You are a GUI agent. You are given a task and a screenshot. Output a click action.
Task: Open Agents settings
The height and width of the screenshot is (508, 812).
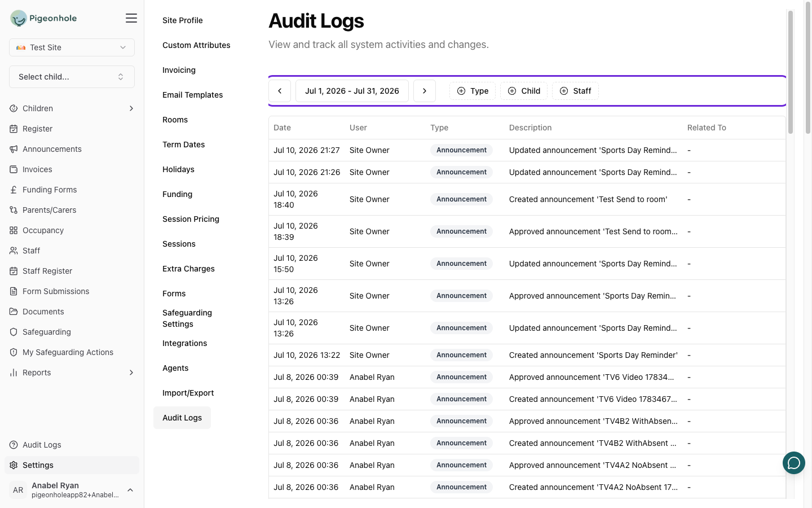point(175,368)
